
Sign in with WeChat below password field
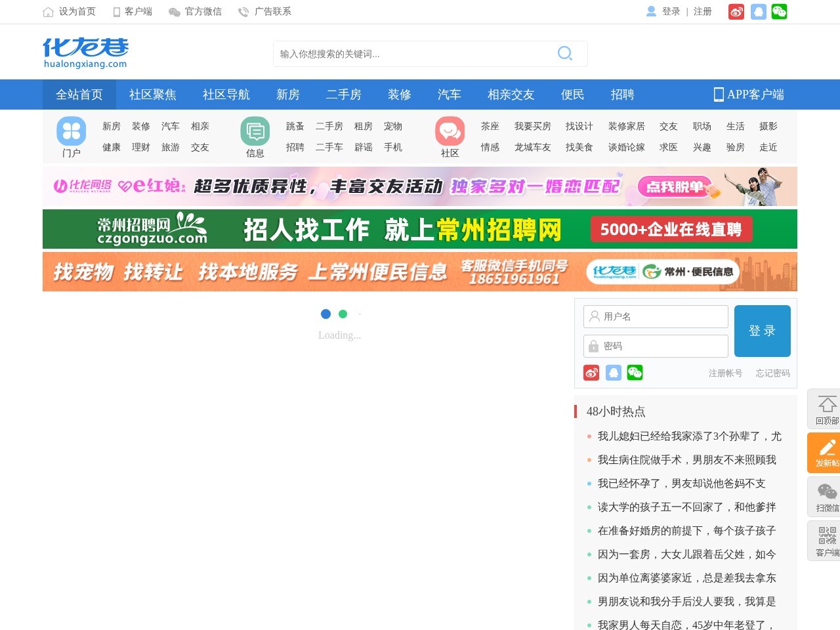coord(635,373)
